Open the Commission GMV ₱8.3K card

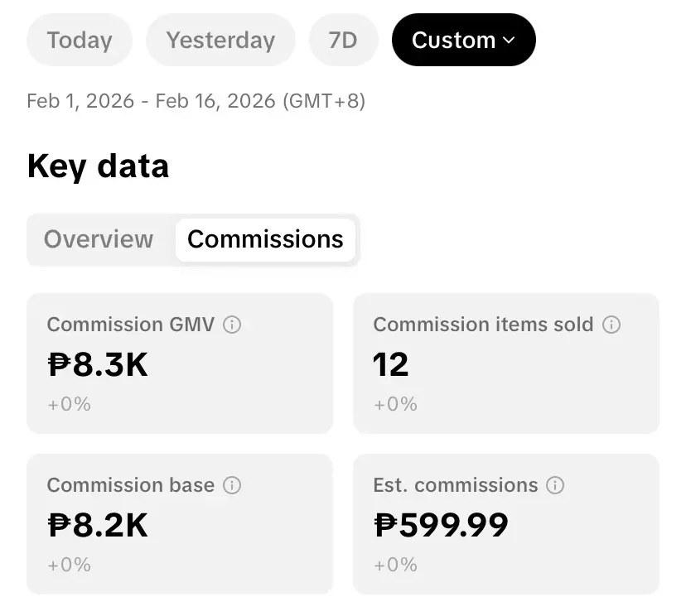pos(180,363)
